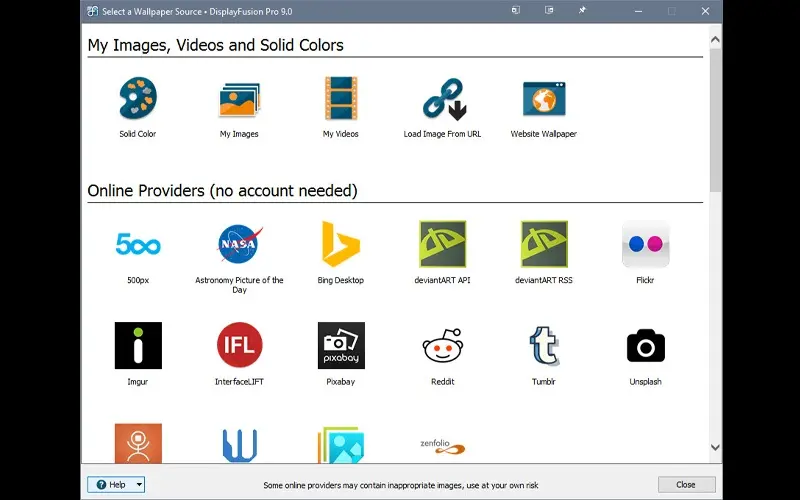Open the Help dropdown arrow
This screenshot has height=500, width=800.
tap(139, 485)
